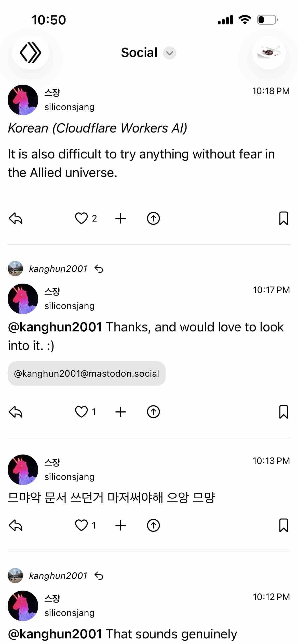This screenshot has height=644, width=298.
Task: Add a reaction to the 10:18 PM post
Action: coord(120,218)
